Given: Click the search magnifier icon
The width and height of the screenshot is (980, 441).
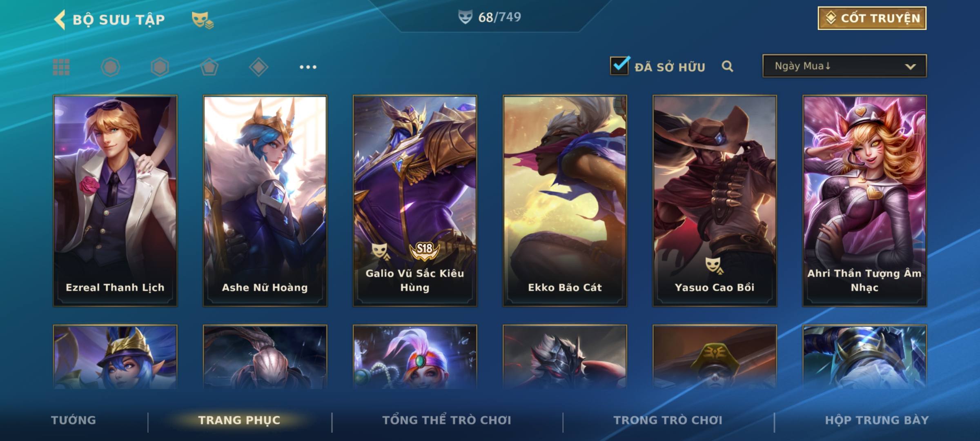Looking at the screenshot, I should point(727,66).
